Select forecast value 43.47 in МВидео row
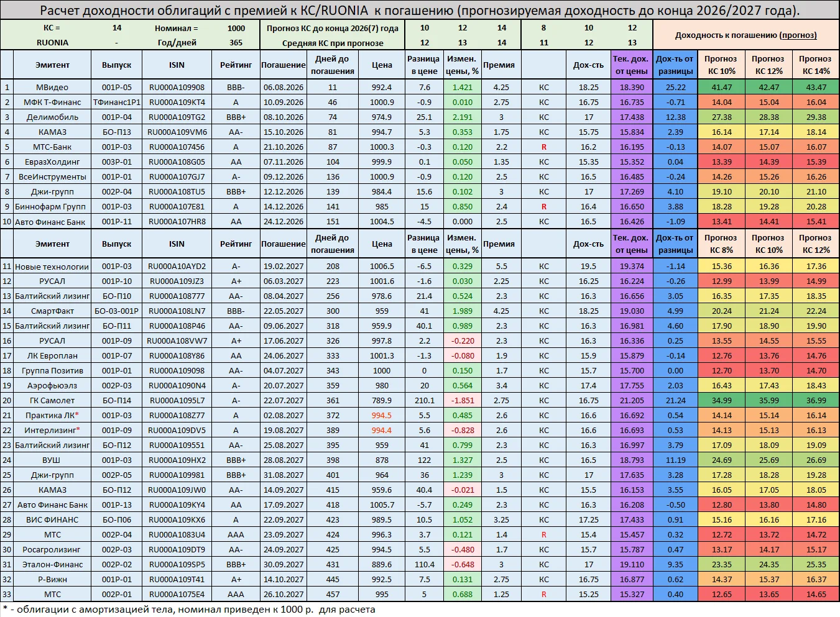Image resolution: width=840 pixels, height=617 pixels. 815,88
